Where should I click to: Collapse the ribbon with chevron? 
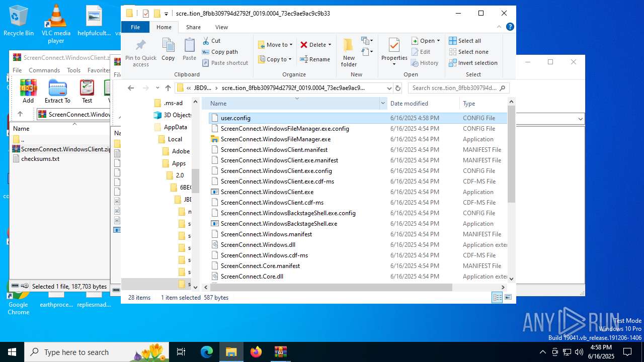(499, 27)
